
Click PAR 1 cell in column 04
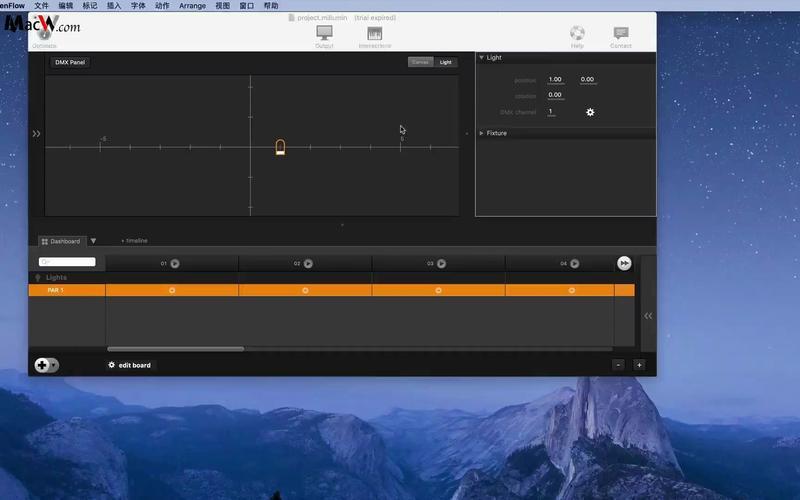pyautogui.click(x=571, y=290)
